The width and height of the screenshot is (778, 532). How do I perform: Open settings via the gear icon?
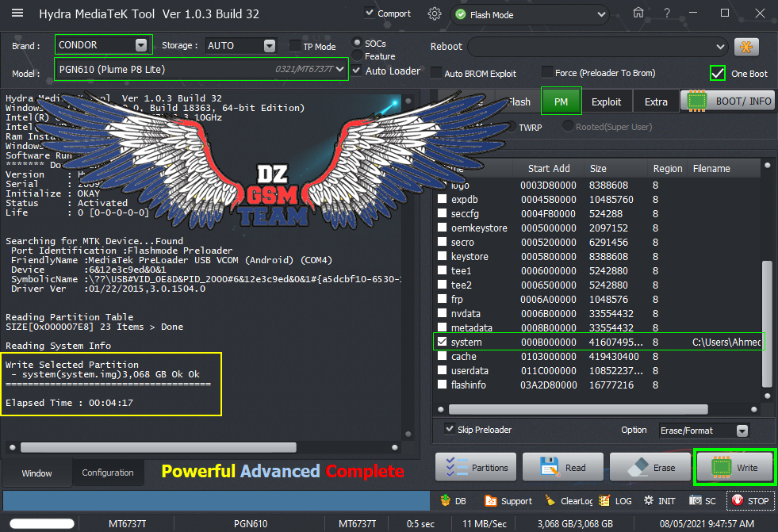click(434, 13)
